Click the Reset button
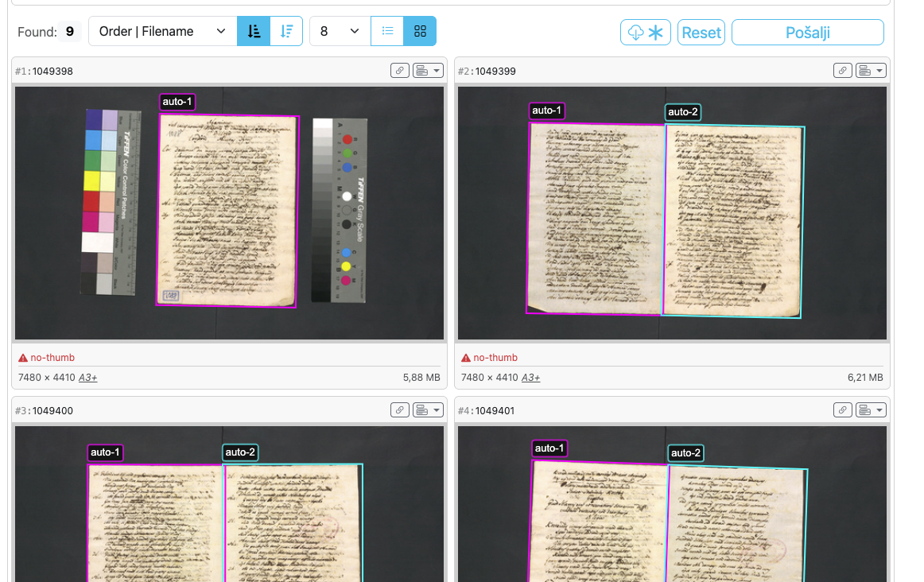Viewport: 924px width, 582px height. pos(701,33)
